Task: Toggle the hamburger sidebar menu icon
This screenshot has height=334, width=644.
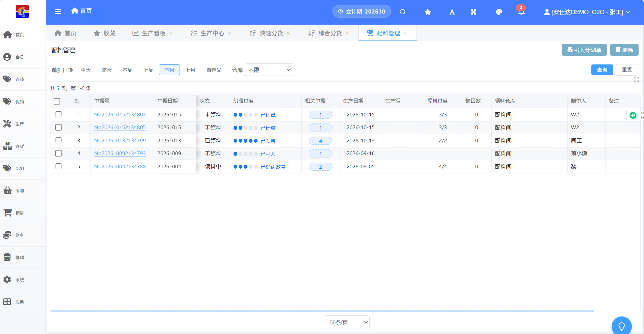Action: pos(58,11)
